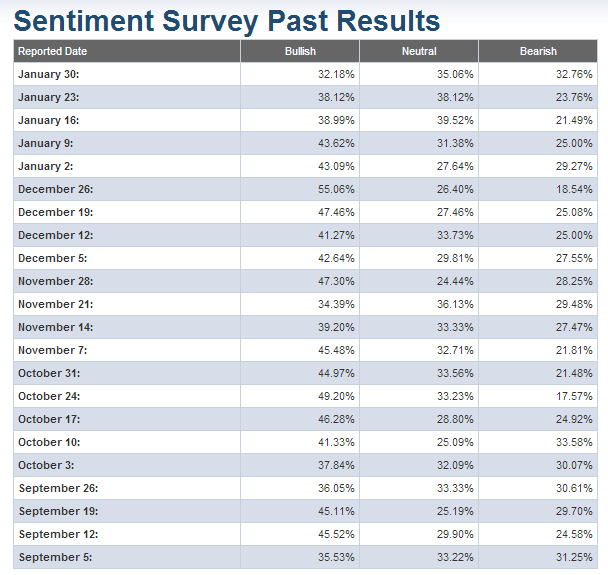Click the October 24 bearish value 17.57%

573,396
